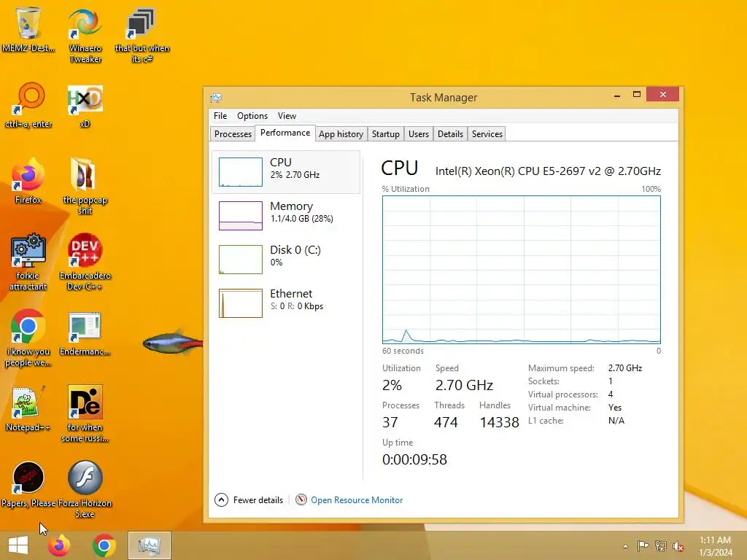The width and height of the screenshot is (747, 560).
Task: Switch to the Services tab
Action: point(487,134)
